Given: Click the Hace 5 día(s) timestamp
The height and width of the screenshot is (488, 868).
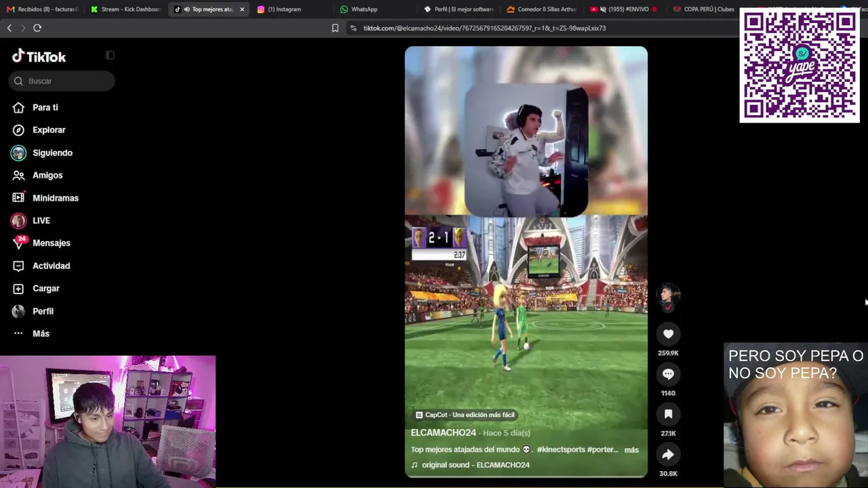Looking at the screenshot, I should 507,433.
